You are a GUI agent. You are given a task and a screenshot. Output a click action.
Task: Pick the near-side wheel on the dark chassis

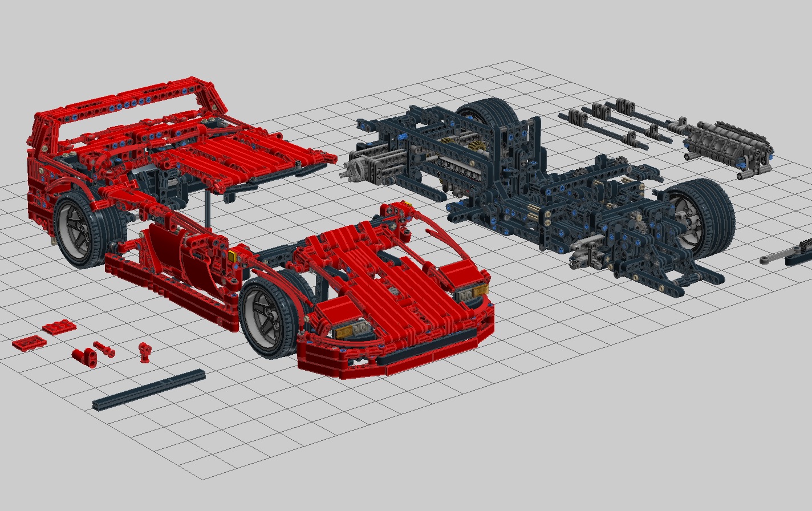700,218
